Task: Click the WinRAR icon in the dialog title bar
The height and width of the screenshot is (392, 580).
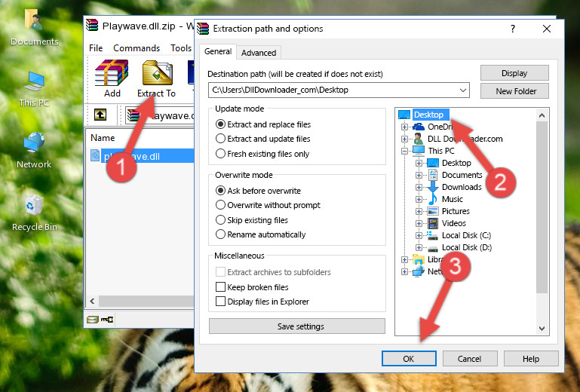Action: pyautogui.click(x=203, y=29)
